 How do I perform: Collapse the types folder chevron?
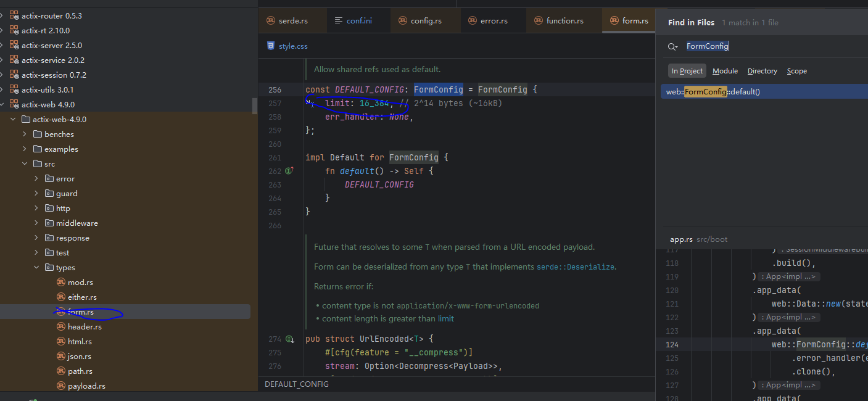point(36,267)
